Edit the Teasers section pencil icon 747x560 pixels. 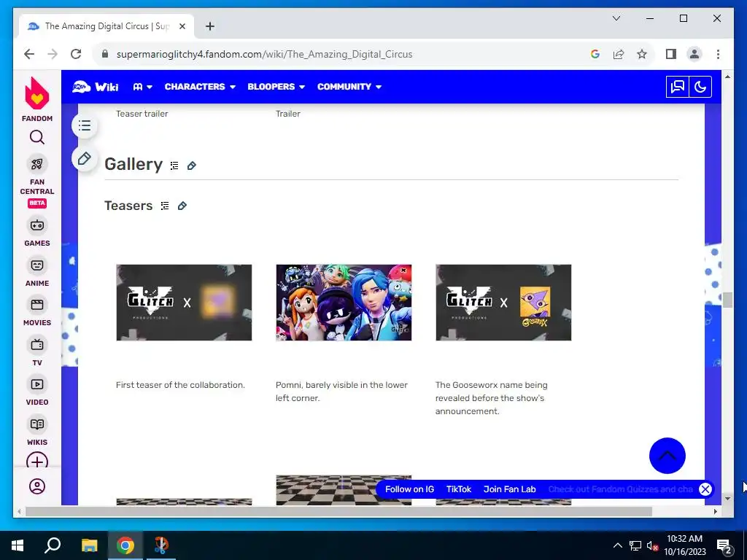tap(182, 206)
